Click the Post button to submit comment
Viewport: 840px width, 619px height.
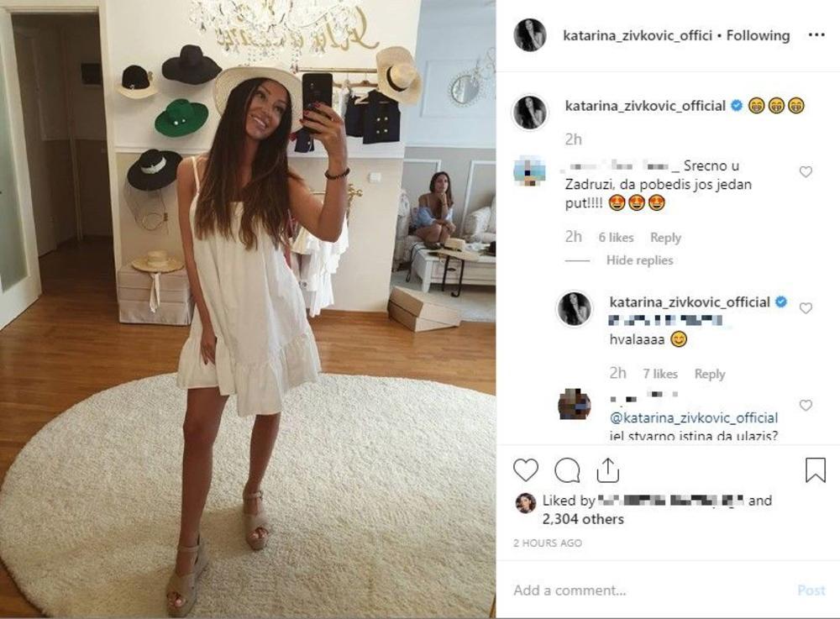point(811,590)
